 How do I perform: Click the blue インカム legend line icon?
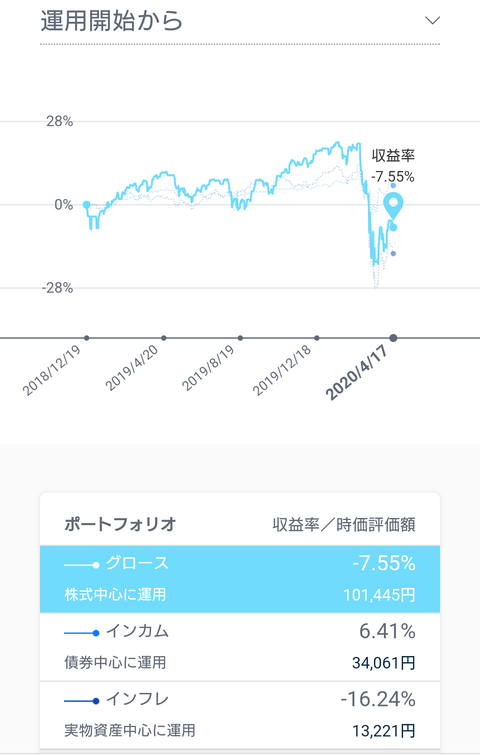point(82,633)
